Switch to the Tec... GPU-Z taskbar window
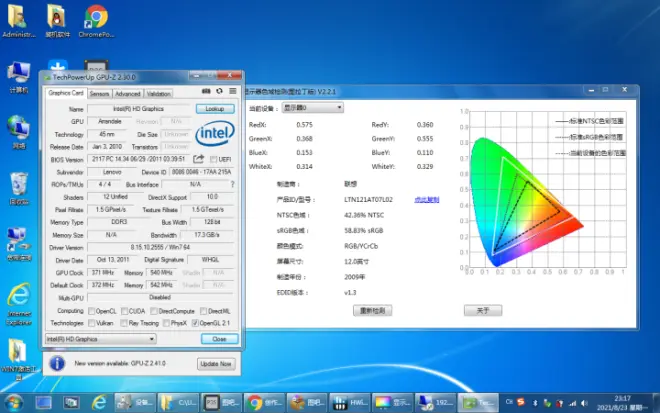Viewport: 660px width, 413px height. tap(479, 403)
